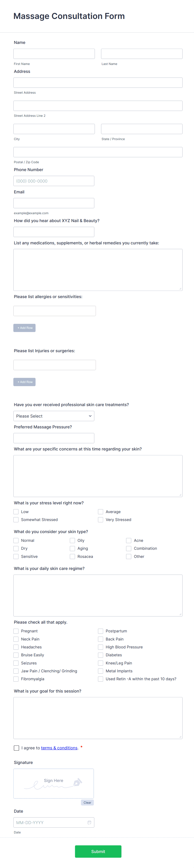This screenshot has height=868, width=194.
Task: Open the calendar icon in the Date field
Action: (89, 822)
